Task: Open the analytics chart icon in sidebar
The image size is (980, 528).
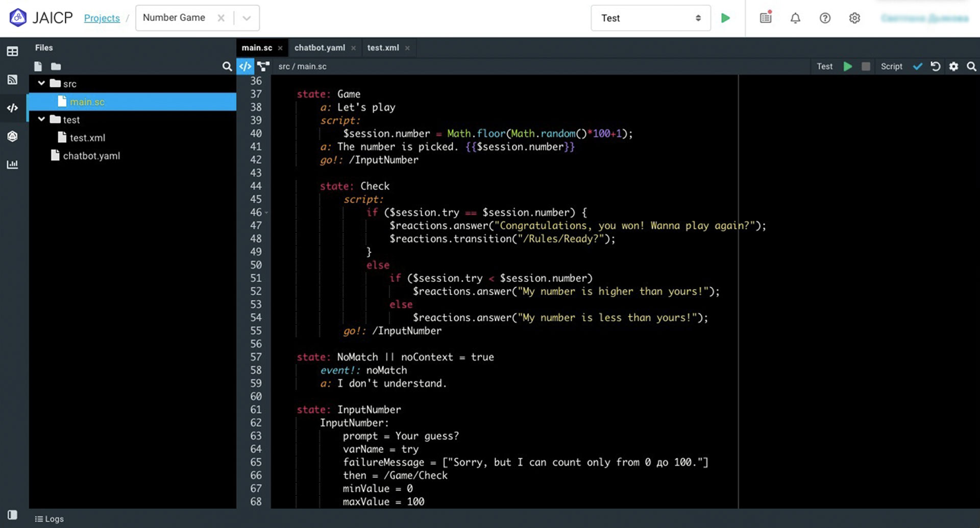Action: click(12, 164)
